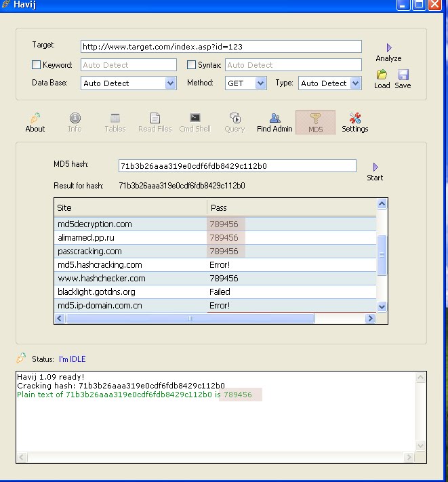
Task: Click the log panel scroll up arrow
Action: pos(420,377)
